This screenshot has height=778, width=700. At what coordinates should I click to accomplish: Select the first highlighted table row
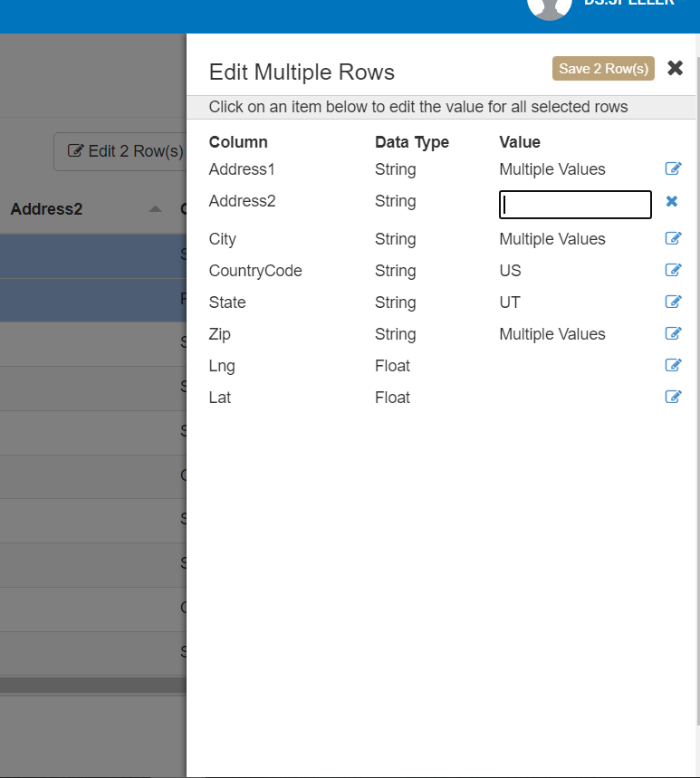click(92, 256)
